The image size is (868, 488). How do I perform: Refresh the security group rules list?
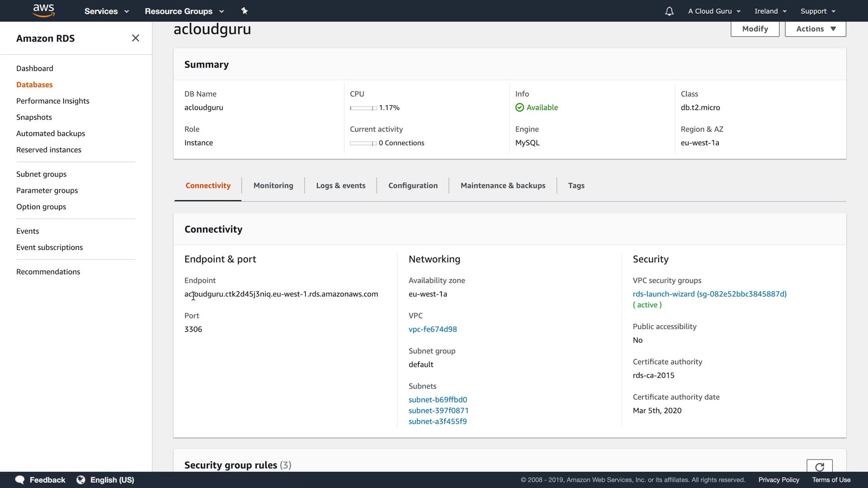click(x=819, y=466)
